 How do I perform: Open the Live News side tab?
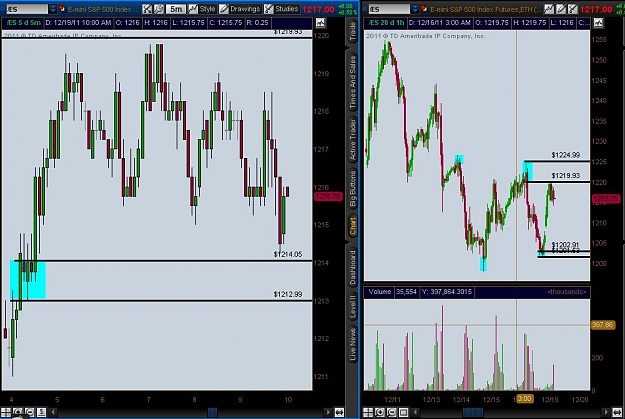pos(352,344)
